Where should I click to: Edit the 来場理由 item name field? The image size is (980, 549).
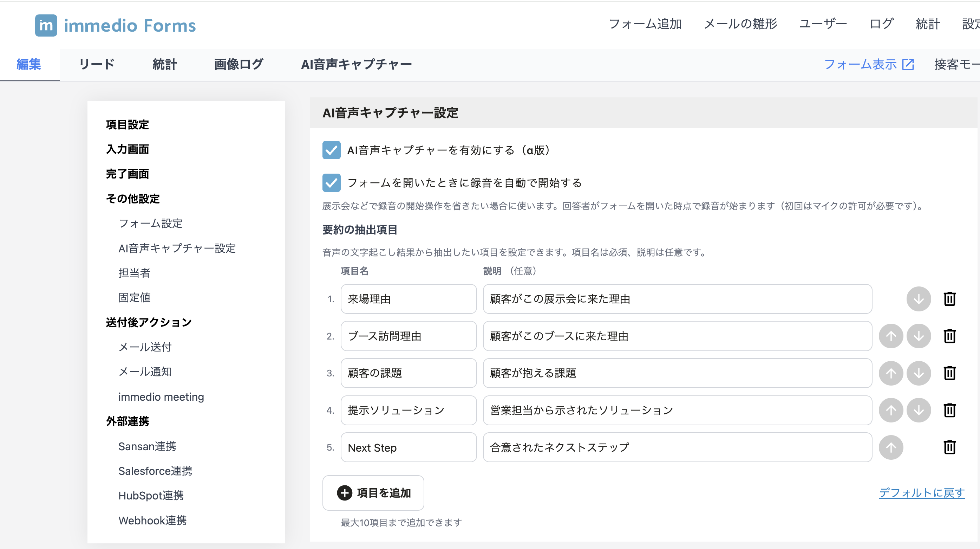pyautogui.click(x=409, y=299)
